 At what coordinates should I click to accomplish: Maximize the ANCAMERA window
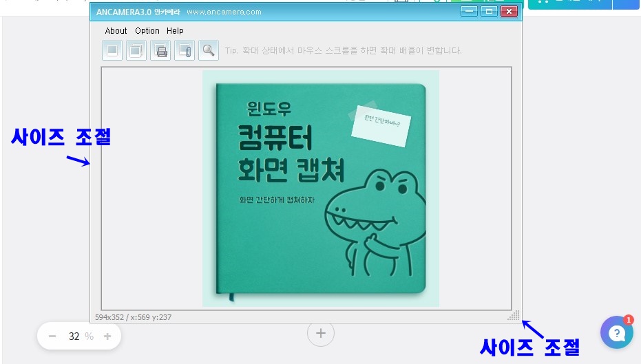[x=489, y=12]
